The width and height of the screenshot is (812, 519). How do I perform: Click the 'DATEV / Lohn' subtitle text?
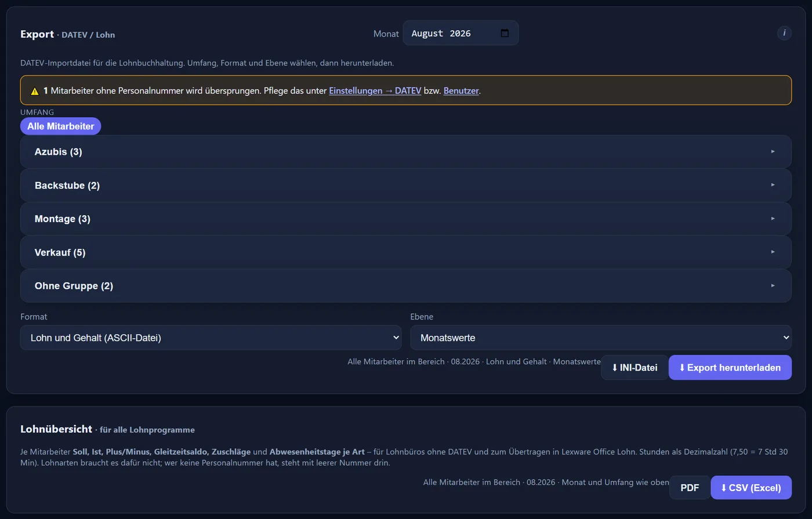tap(88, 35)
